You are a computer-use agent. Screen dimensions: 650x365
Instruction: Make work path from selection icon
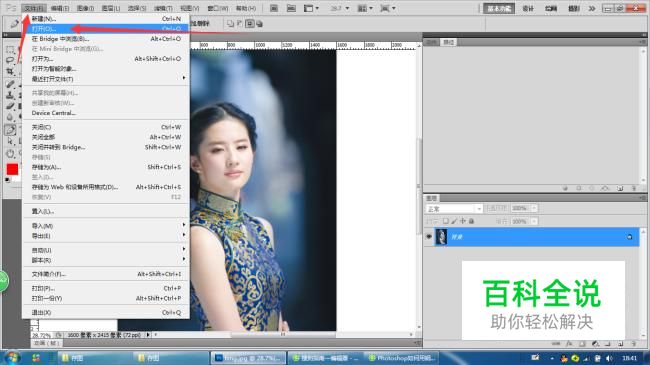[x=605, y=188]
